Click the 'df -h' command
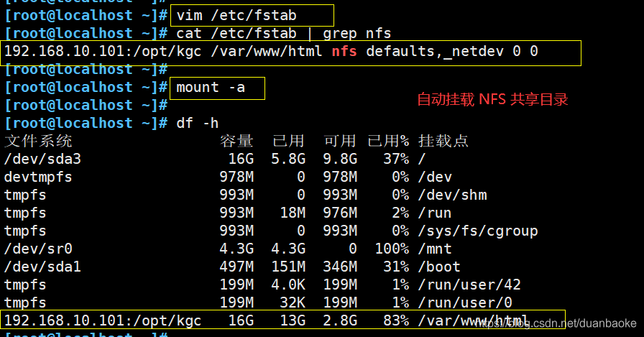This screenshot has height=337, width=644. click(197, 123)
